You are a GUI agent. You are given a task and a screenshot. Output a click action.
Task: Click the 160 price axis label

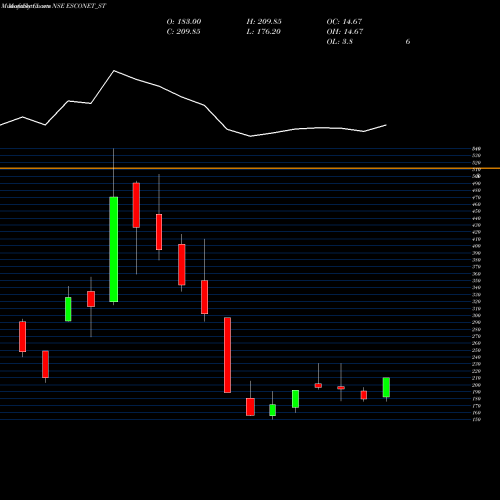tap(476, 413)
